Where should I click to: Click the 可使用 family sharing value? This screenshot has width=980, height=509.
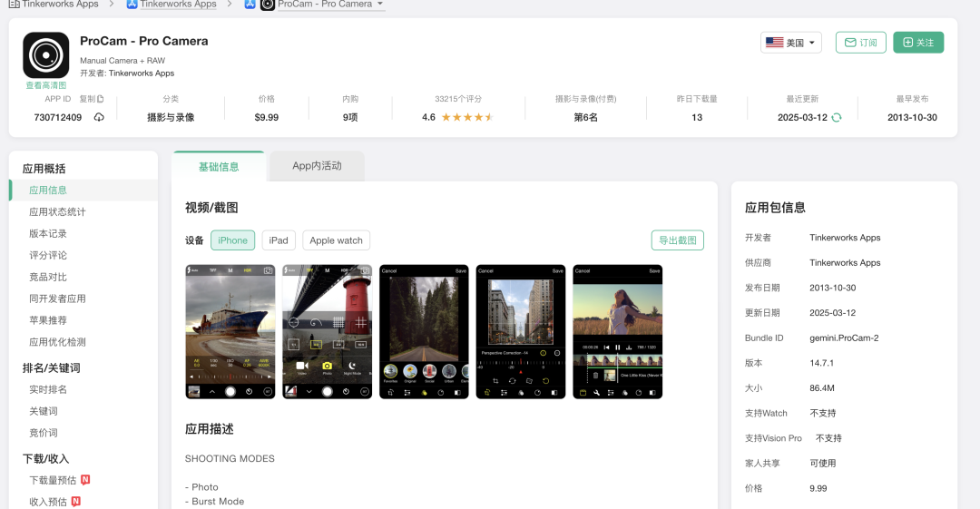tap(822, 464)
